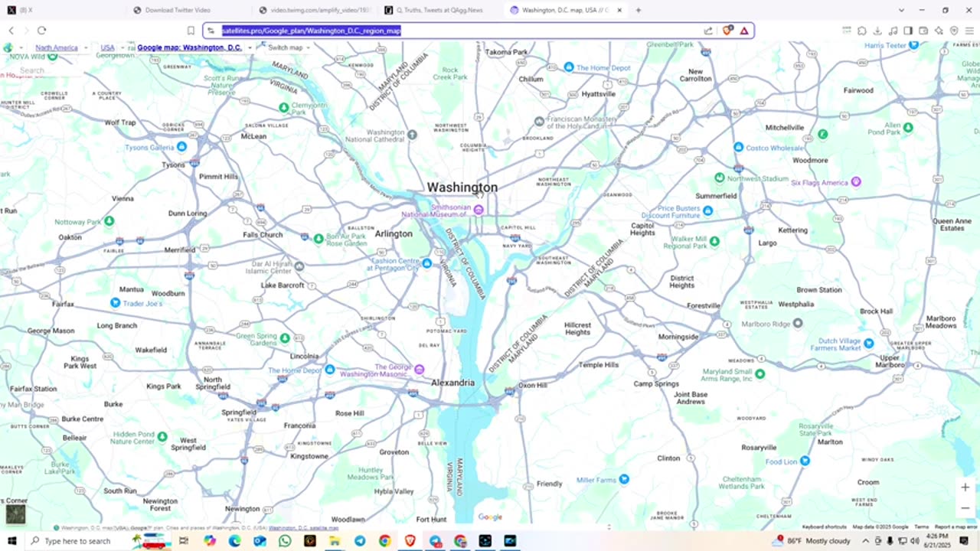Toggle the browser sidebar panel icon
The image size is (980, 551).
tap(908, 31)
